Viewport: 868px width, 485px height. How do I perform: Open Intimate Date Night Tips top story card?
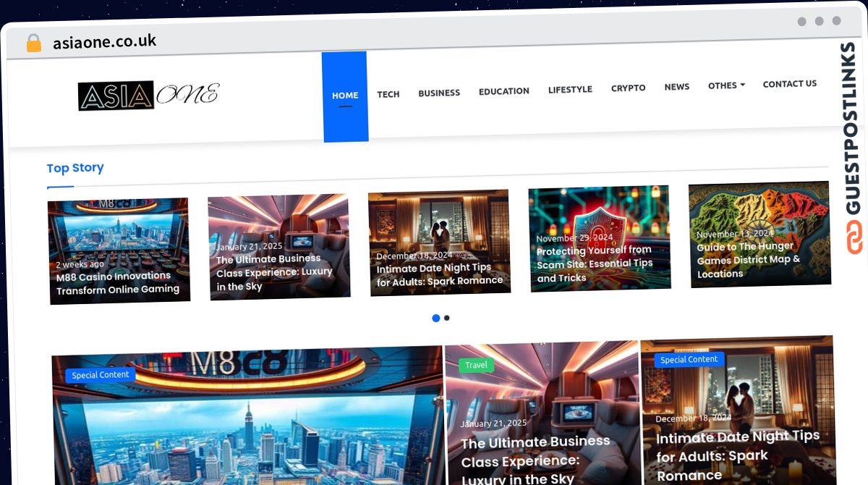[440, 242]
